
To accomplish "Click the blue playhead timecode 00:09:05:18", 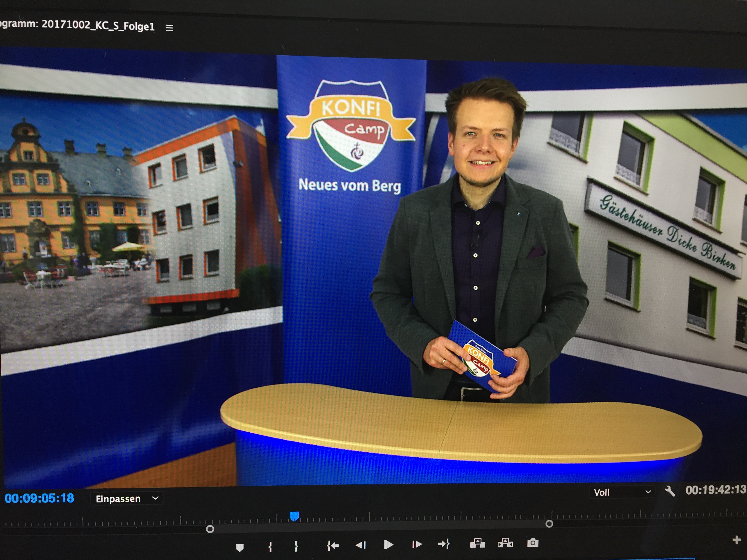I will (x=39, y=498).
